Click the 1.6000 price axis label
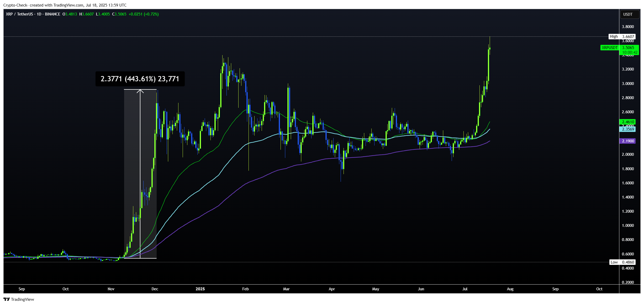Image resolution: width=644 pixels, height=305 pixels. pos(628,183)
